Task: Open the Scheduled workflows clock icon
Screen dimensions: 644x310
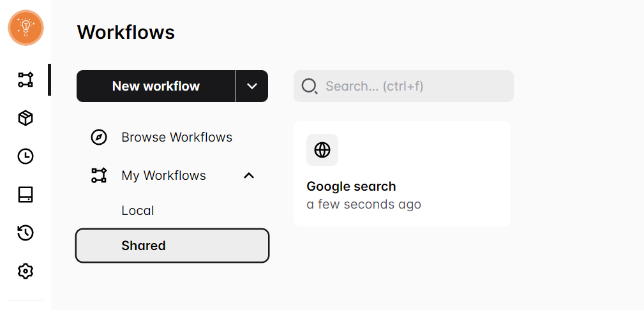Action: [x=26, y=156]
